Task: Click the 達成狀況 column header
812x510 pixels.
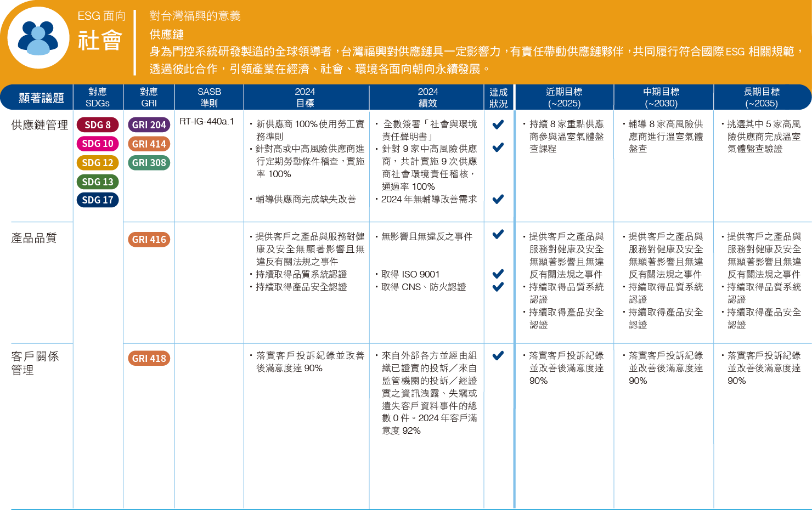Action: pyautogui.click(x=499, y=98)
